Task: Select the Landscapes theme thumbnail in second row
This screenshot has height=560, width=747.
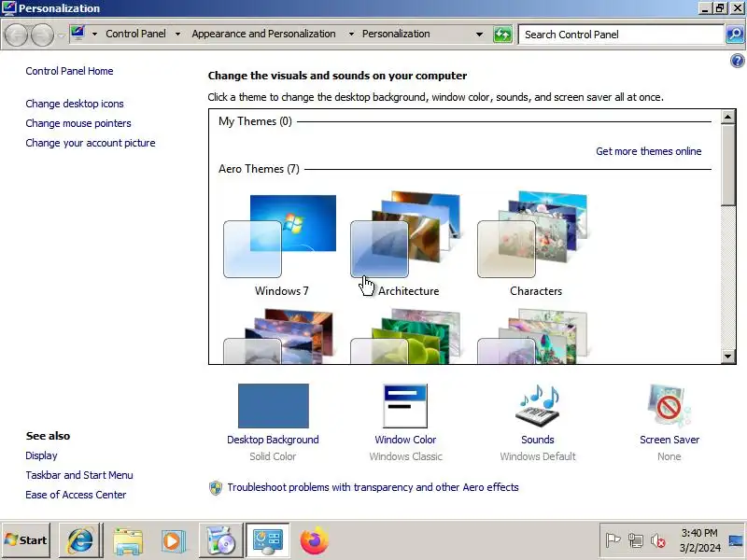Action: pos(281,336)
